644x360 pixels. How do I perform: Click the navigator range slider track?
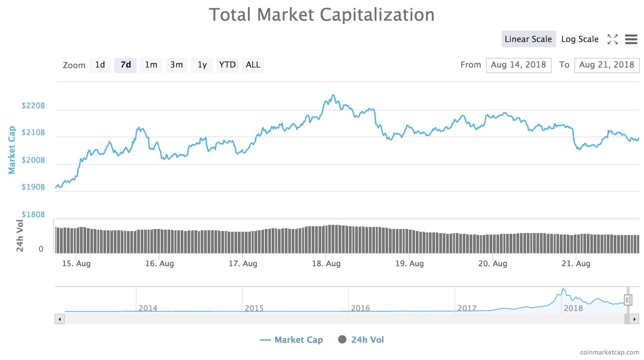322,319
